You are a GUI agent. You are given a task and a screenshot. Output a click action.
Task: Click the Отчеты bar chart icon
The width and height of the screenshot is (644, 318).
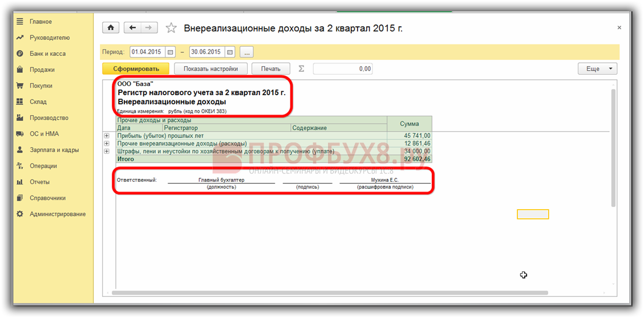(x=19, y=182)
